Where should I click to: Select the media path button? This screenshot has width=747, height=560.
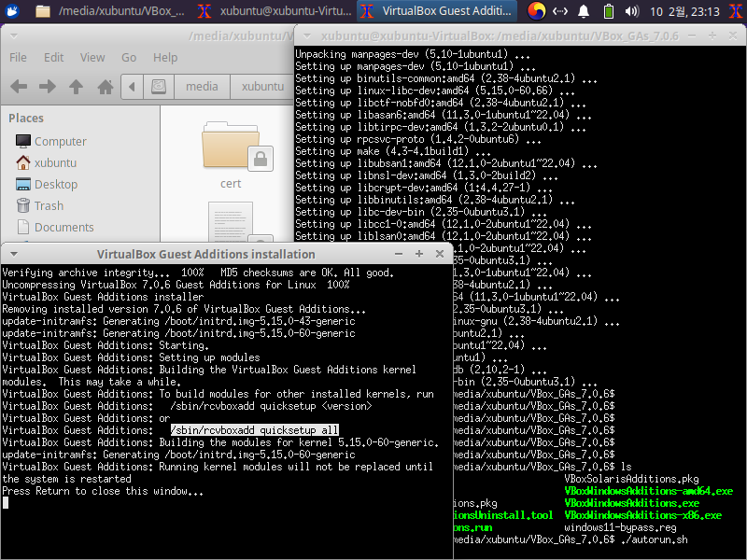pyautogui.click(x=202, y=87)
